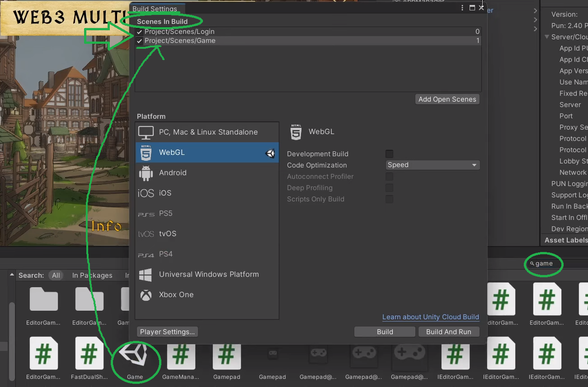The image size is (588, 387).
Task: Click the Use Nam field label
Action: coord(574,82)
